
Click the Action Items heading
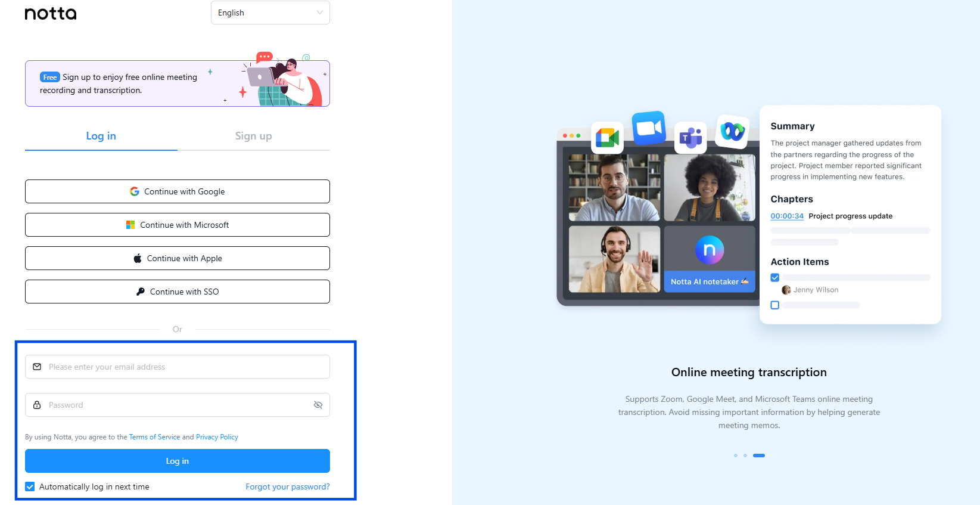pos(799,262)
